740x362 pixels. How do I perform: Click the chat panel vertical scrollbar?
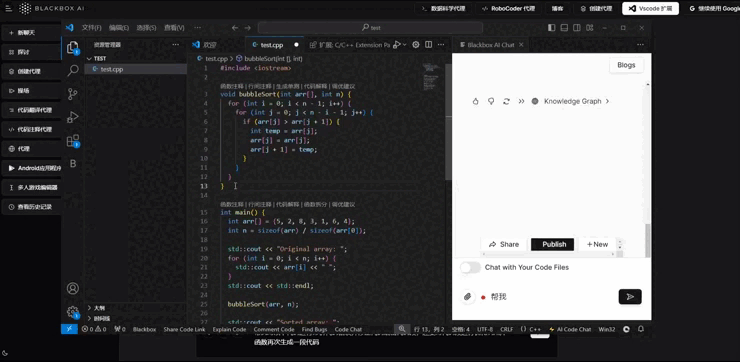[x=648, y=241]
